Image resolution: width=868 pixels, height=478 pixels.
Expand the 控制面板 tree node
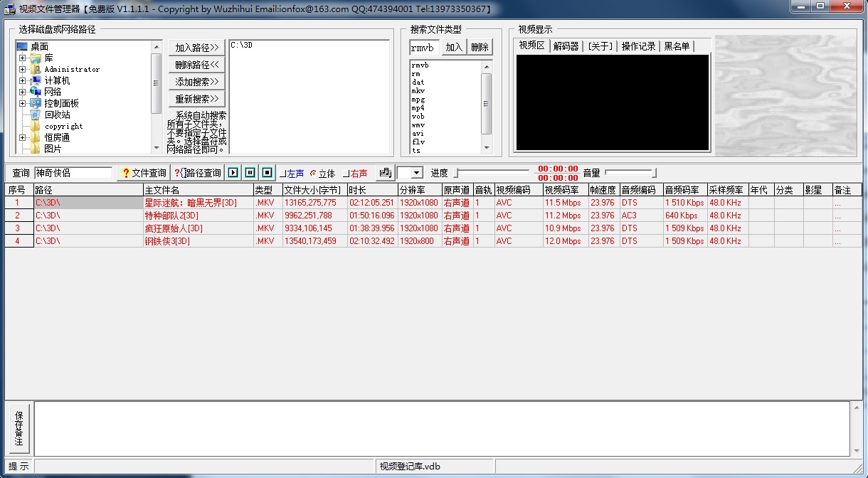coord(22,104)
